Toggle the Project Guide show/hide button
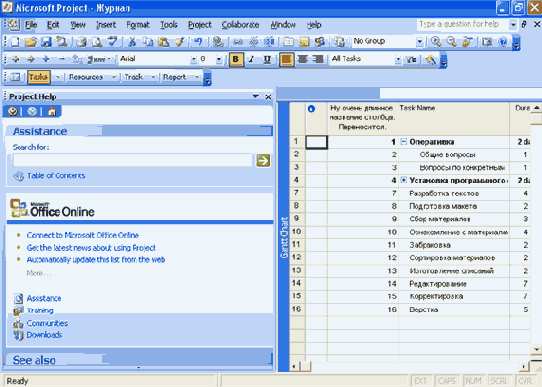This screenshot has height=387, width=542. (x=15, y=77)
